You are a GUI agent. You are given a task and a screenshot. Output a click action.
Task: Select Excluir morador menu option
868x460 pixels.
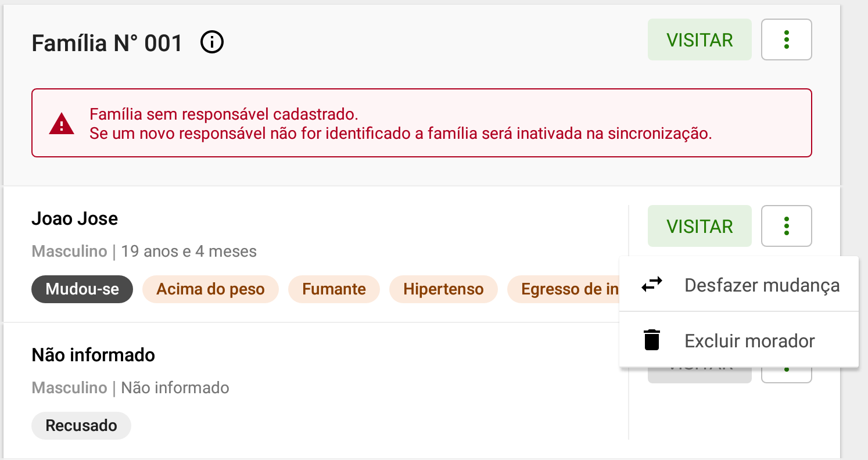tap(739, 340)
